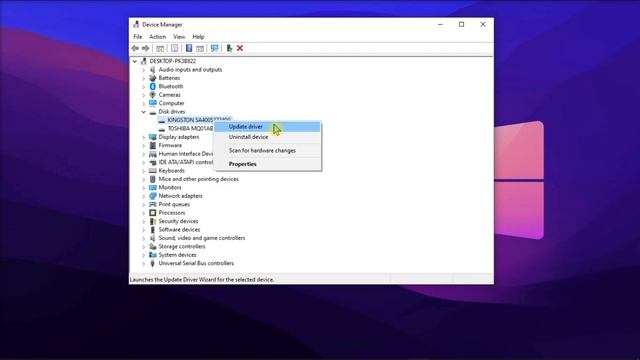Choose Uninstall device from context menu
The image size is (640, 360).
267,137
